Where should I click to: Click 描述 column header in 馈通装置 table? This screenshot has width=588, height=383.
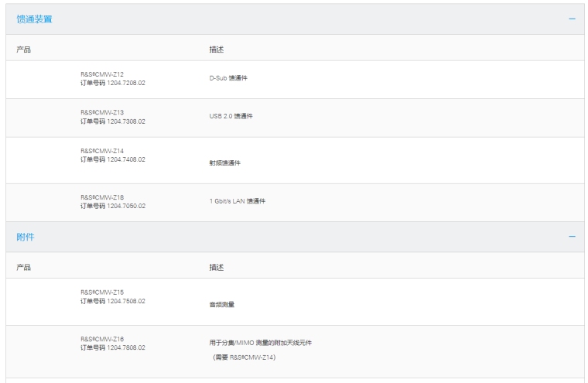point(217,50)
